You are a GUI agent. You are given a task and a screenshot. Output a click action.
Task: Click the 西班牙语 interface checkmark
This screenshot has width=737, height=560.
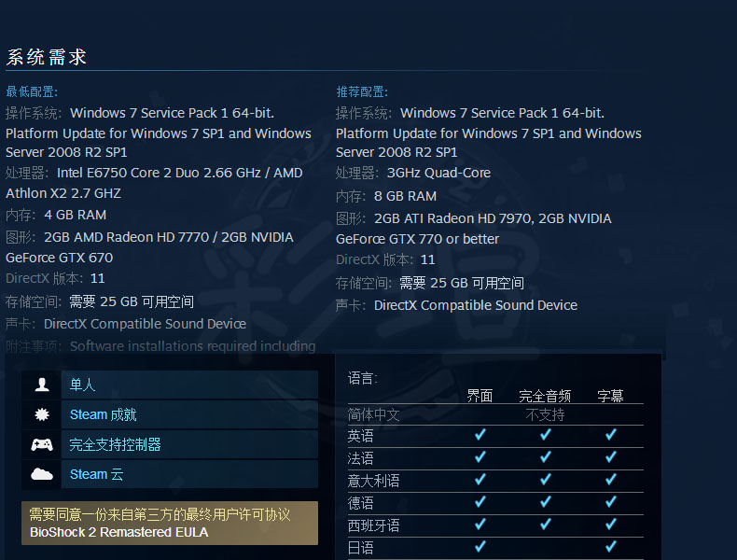[x=480, y=524]
